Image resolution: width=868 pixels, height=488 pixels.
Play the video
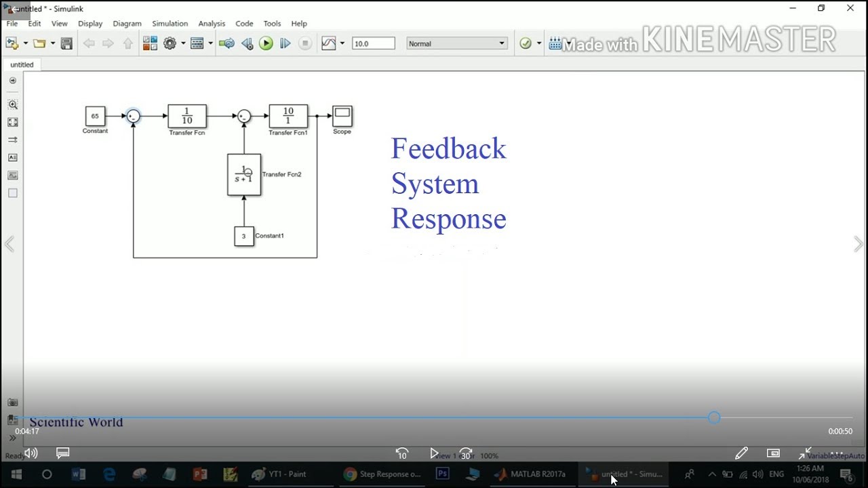click(x=434, y=453)
